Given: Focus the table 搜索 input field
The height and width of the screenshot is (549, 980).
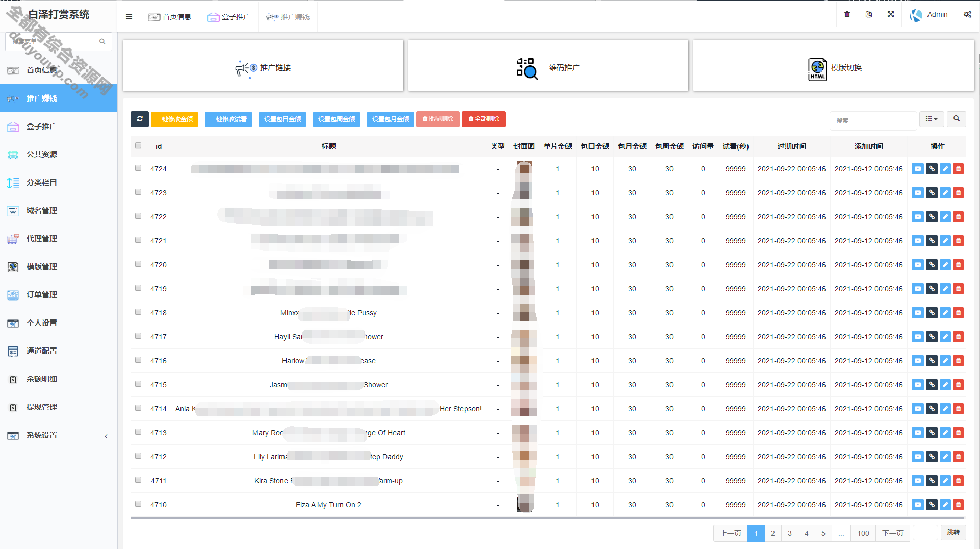Looking at the screenshot, I should tap(873, 120).
